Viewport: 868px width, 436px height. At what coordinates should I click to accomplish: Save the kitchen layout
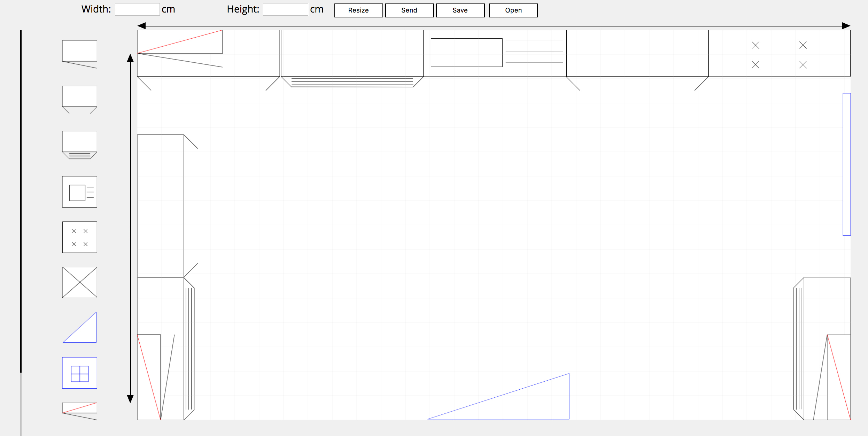tap(460, 10)
